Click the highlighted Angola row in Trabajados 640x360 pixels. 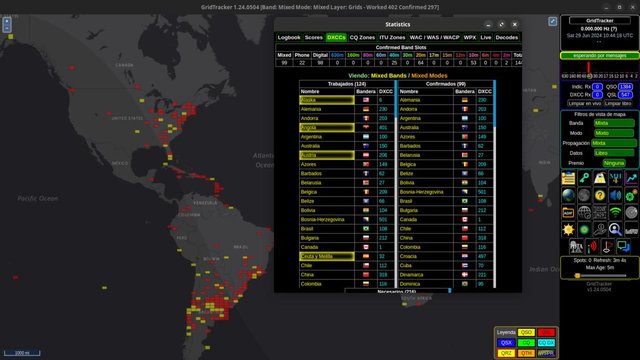[327, 127]
